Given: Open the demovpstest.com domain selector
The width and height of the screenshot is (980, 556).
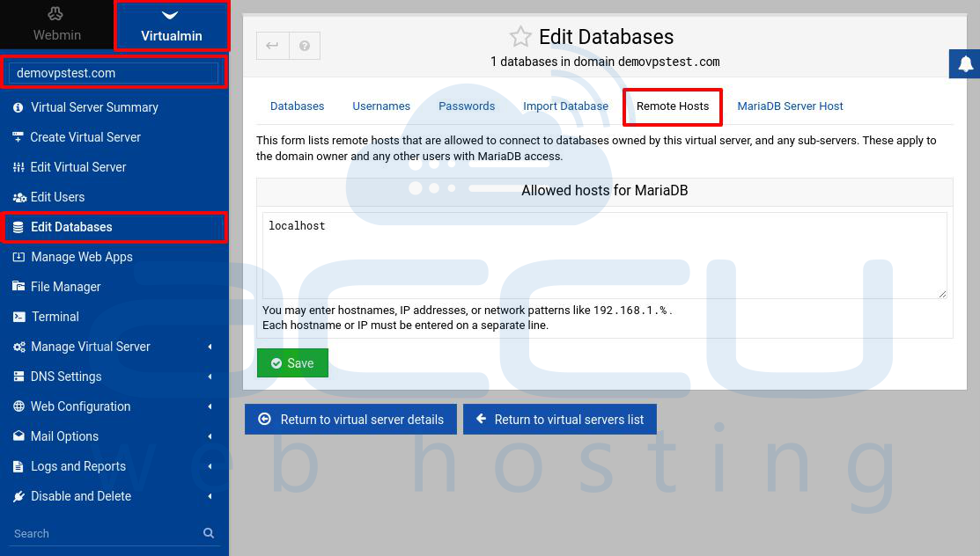Looking at the screenshot, I should pos(114,73).
